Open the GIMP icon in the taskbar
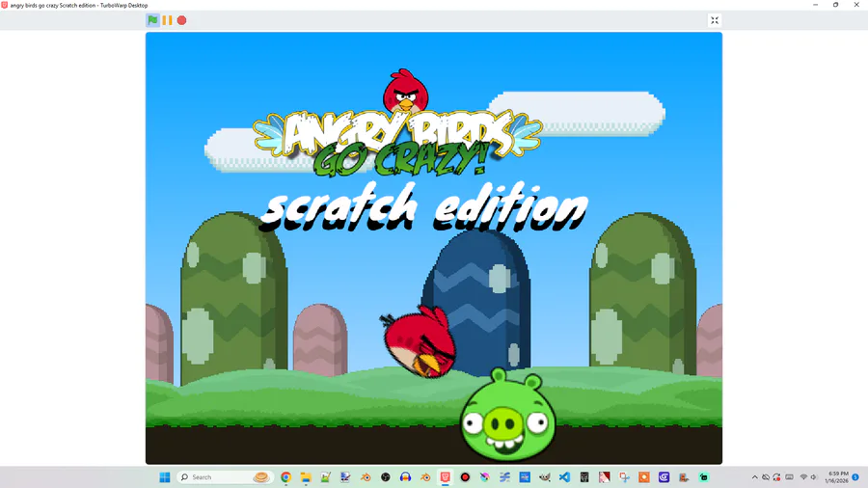 click(545, 477)
